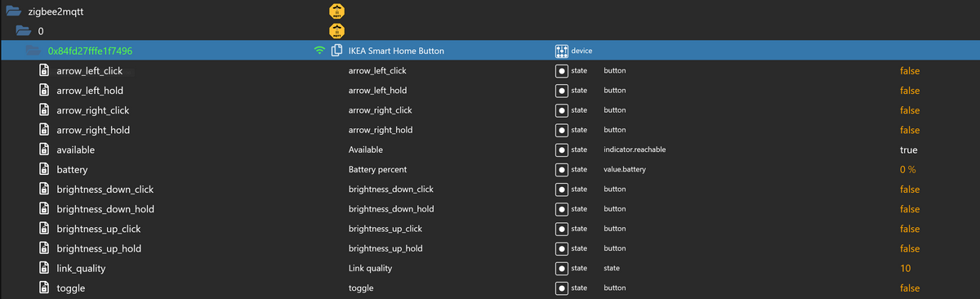Image resolution: width=980 pixels, height=299 pixels.
Task: Click state type icon in battery row
Action: tap(561, 169)
